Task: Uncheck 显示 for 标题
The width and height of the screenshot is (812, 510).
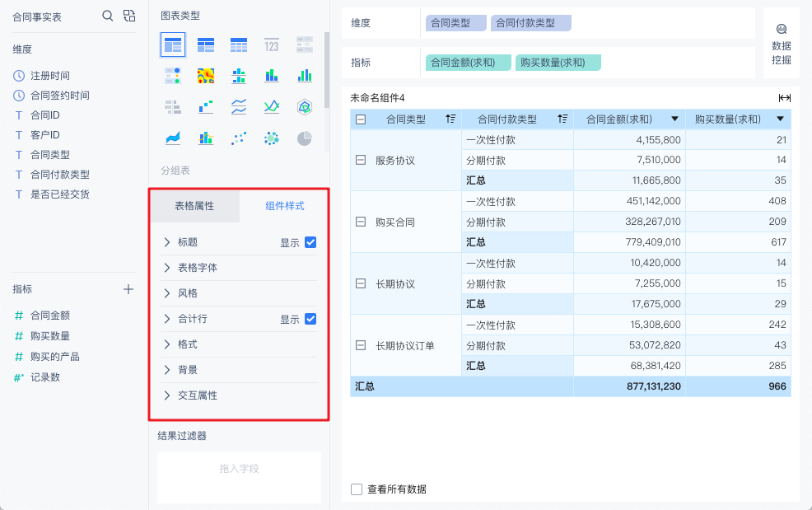Action: tap(310, 242)
